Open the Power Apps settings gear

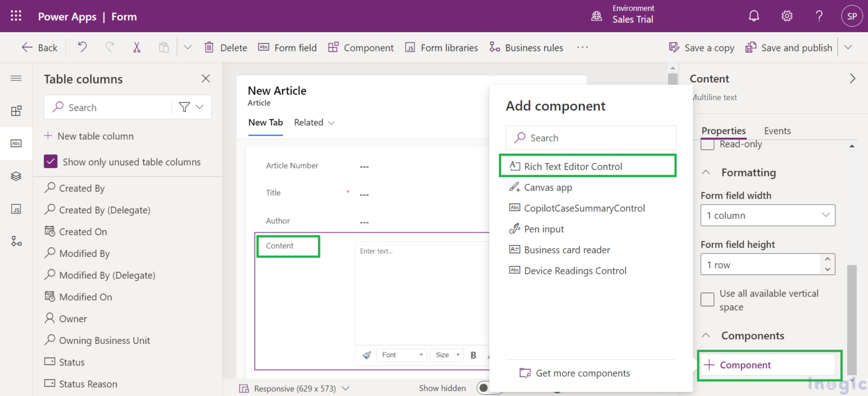click(x=787, y=16)
